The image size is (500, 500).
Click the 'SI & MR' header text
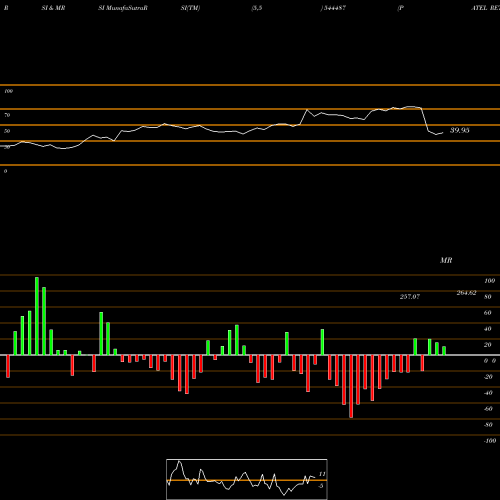(53, 8)
